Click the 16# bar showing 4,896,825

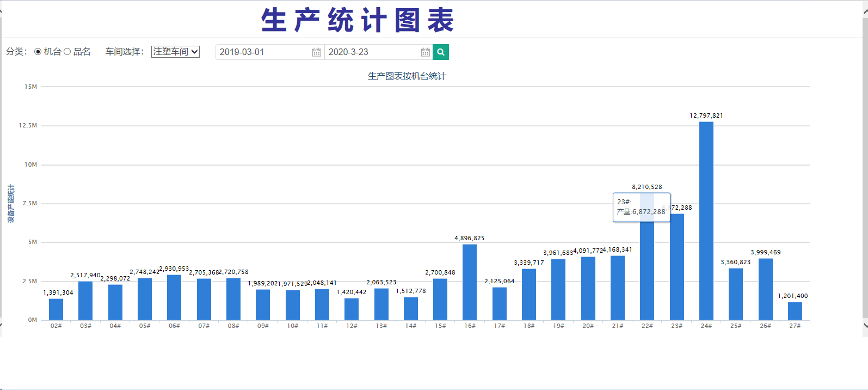click(x=470, y=282)
